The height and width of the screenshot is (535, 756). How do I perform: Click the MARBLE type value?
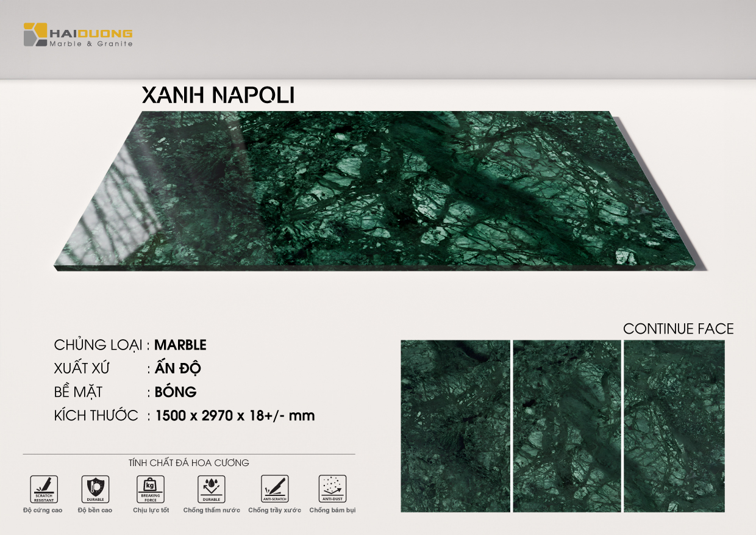180,345
